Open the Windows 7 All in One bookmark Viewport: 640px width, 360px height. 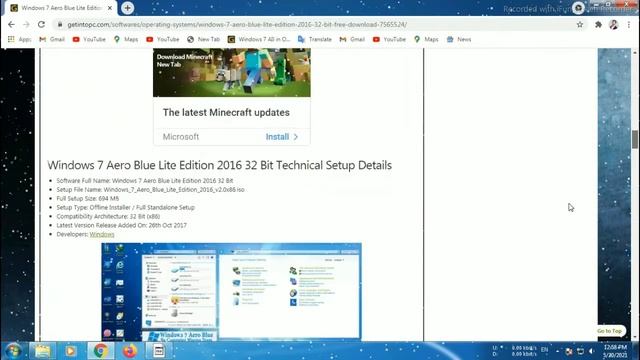pos(259,39)
